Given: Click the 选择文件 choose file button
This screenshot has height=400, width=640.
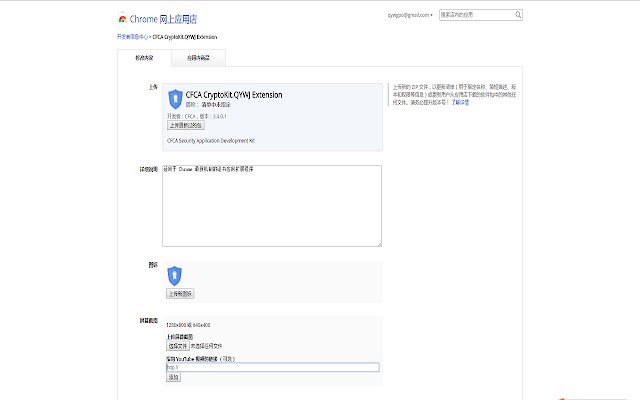Looking at the screenshot, I should pos(178,346).
